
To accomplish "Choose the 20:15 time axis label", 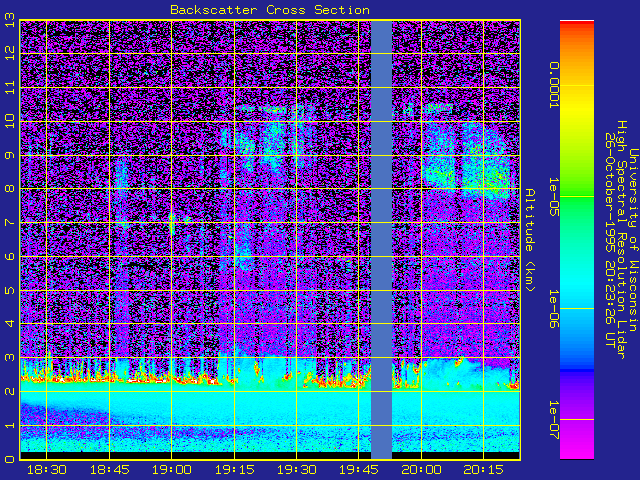I will [484, 470].
